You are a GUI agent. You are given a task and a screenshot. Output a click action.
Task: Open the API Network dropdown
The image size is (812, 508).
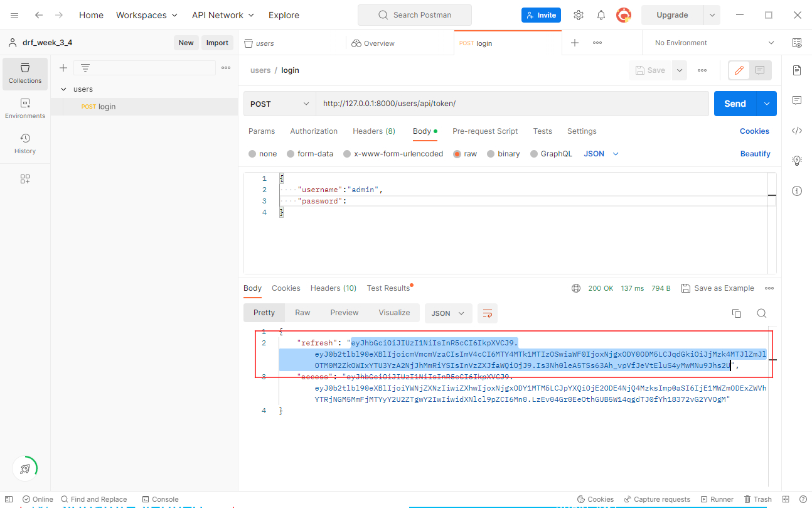(x=223, y=15)
